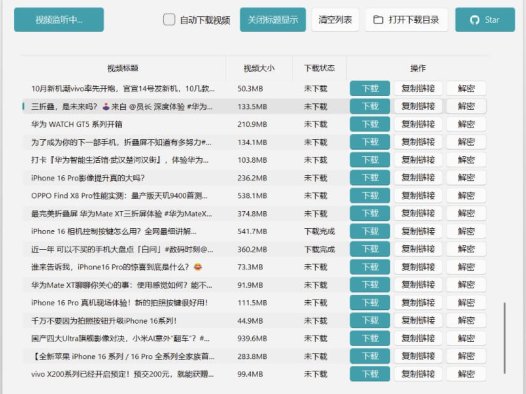The image size is (526, 394).
Task: Click the GitHub icon on Star button
Action: pos(474,20)
